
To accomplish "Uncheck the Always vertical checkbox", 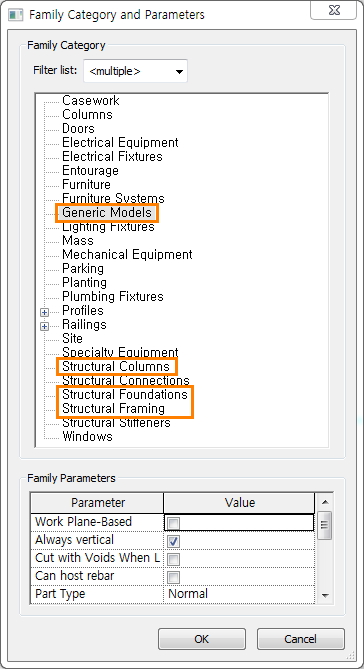I will pyautogui.click(x=174, y=541).
